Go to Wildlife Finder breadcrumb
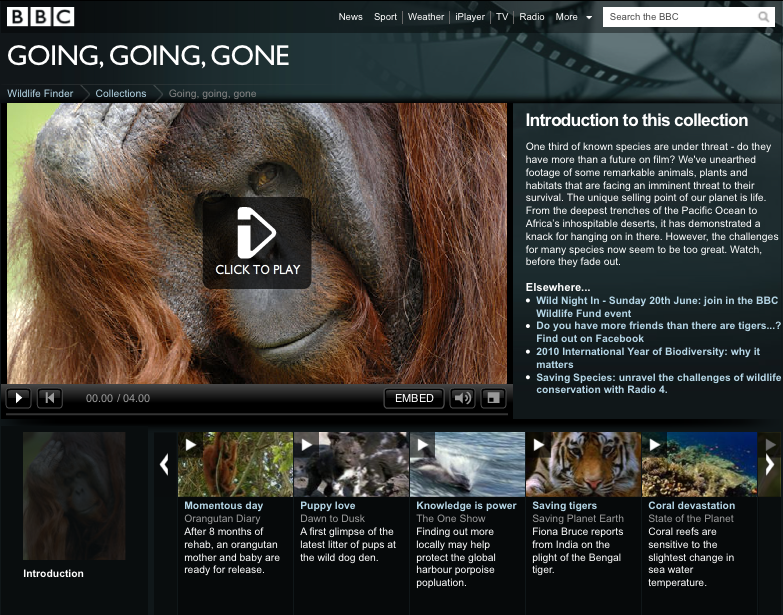The height and width of the screenshot is (615, 783). (x=40, y=93)
